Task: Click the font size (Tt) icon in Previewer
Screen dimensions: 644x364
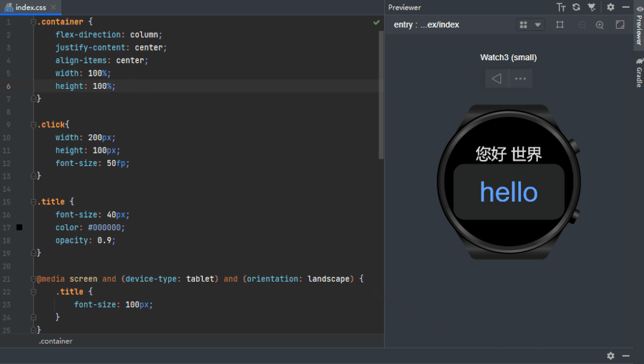Action: click(x=561, y=7)
